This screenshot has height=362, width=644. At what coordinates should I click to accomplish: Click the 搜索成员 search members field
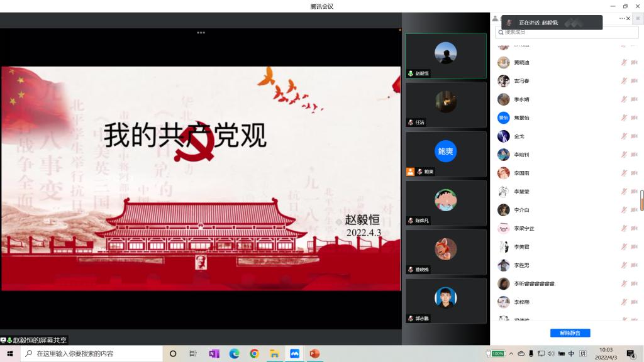pos(567,32)
